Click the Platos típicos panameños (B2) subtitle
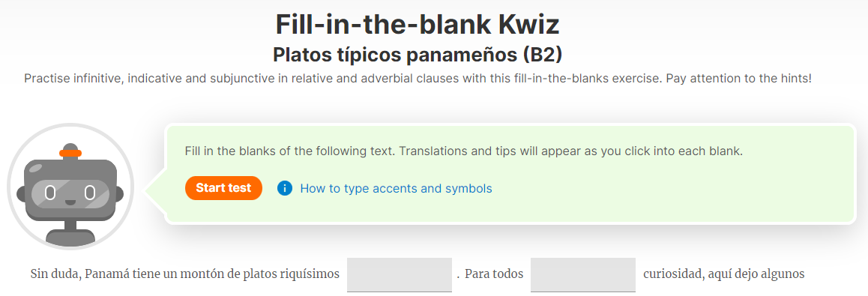This screenshot has width=868, height=296. coord(418,55)
